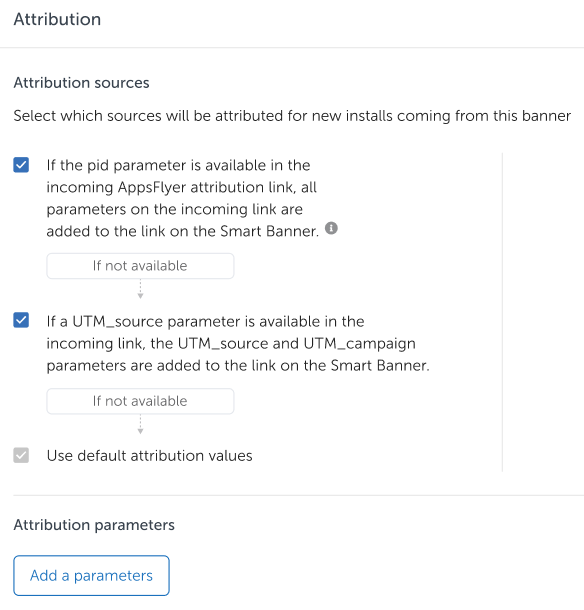Uncheck the UTM_source parameter checkbox
Image resolution: width=584 pixels, height=610 pixels.
(x=21, y=320)
